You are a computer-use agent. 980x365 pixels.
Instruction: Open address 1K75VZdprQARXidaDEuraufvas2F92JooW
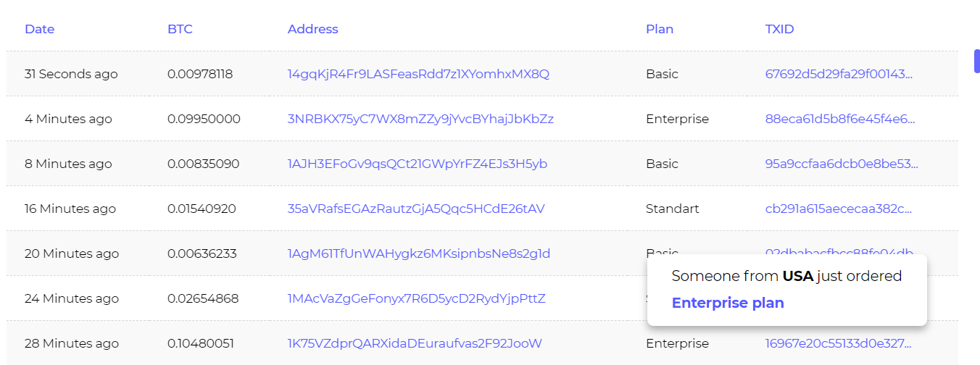(415, 343)
